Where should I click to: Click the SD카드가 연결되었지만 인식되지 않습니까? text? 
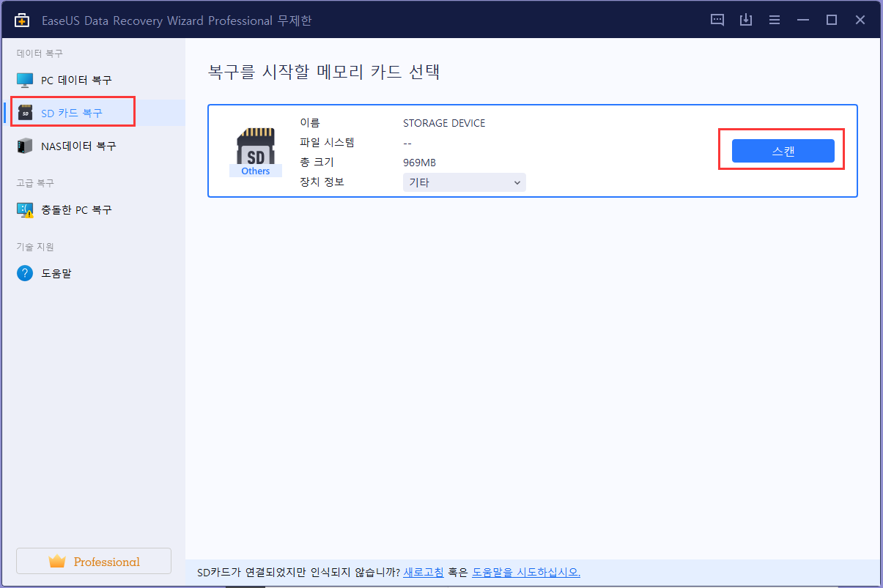click(x=299, y=572)
